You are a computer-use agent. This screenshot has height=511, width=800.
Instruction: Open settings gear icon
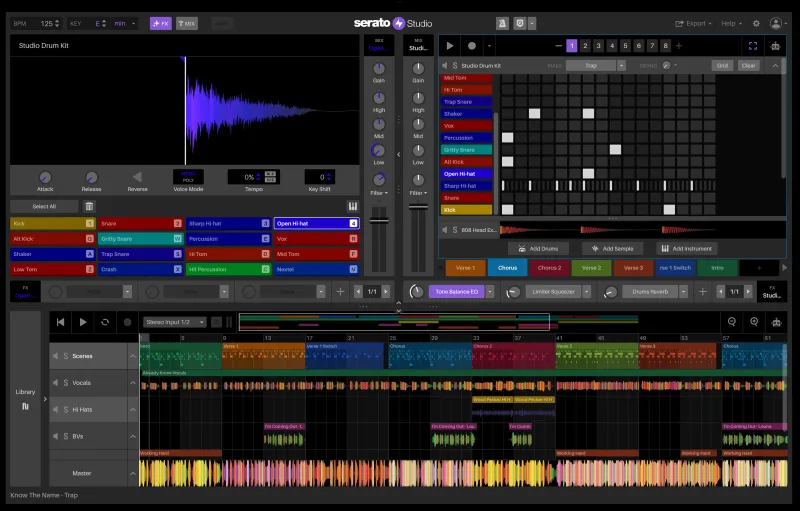(x=756, y=23)
